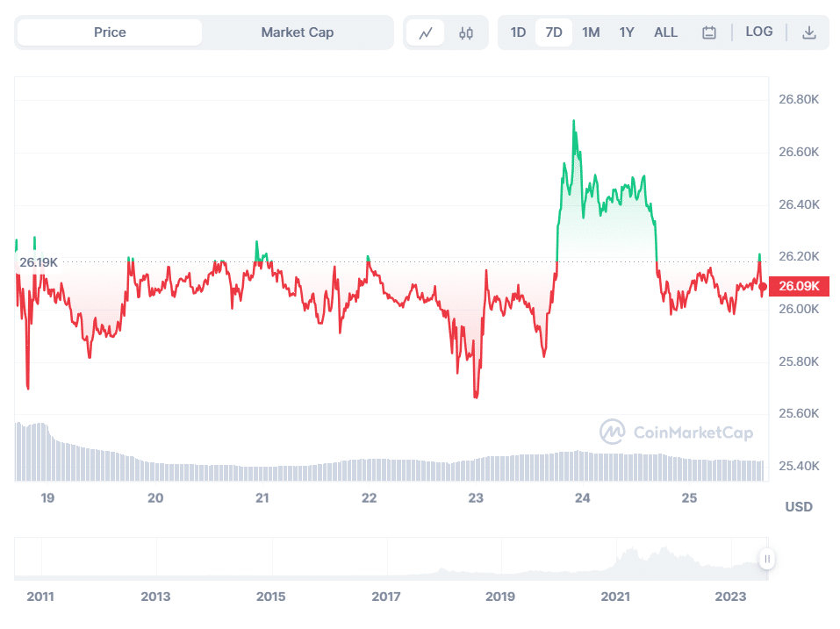Click date 19 on the x-axis
The height and width of the screenshot is (629, 840).
click(47, 498)
